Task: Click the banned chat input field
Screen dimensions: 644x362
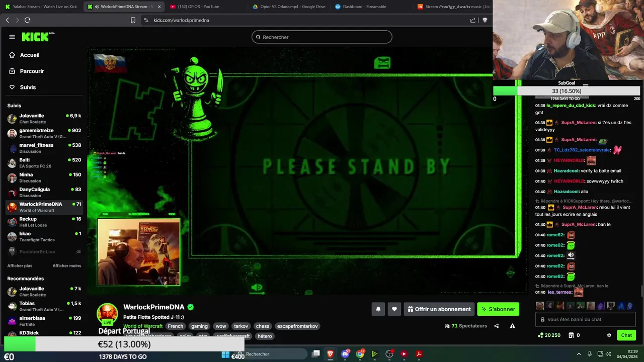Action: pos(586,319)
